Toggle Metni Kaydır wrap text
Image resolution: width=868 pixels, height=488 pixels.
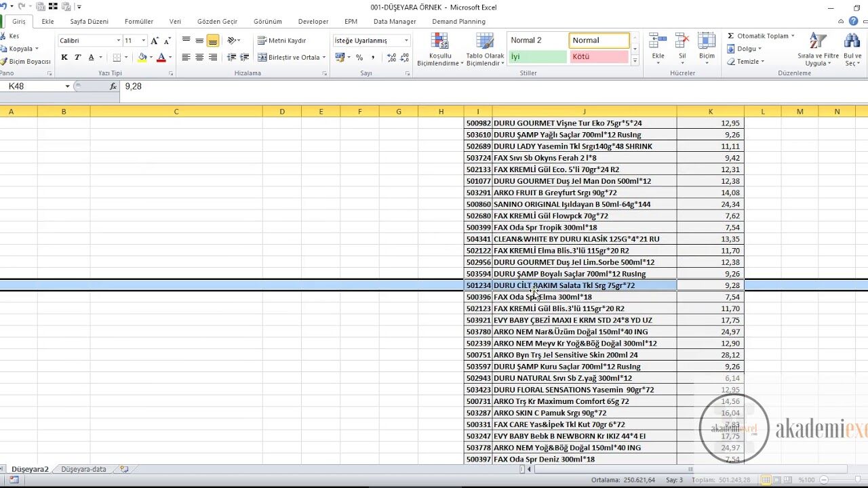click(282, 41)
